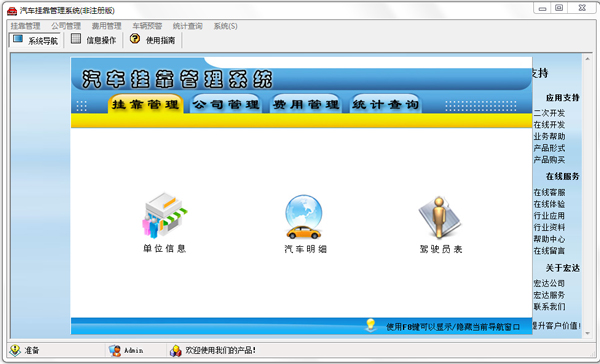The width and height of the screenshot is (600, 364).
Task: Maximize the application window
Action: [x=559, y=8]
